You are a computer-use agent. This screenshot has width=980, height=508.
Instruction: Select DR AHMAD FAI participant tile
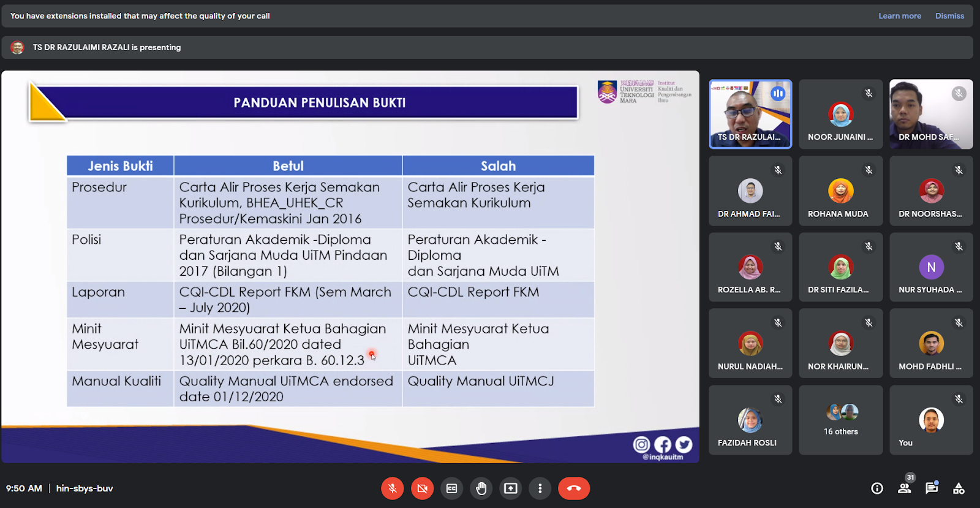click(x=750, y=191)
